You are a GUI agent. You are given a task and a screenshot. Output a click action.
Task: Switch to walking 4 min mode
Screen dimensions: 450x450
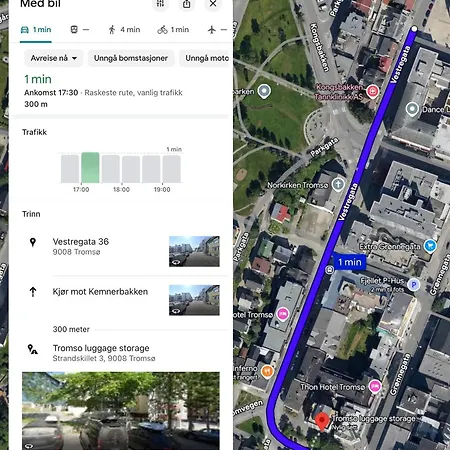coord(124,30)
